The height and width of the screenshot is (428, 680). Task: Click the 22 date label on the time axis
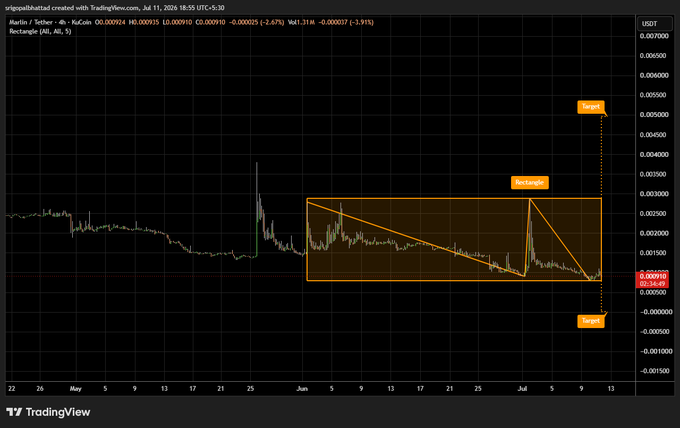tap(12, 389)
